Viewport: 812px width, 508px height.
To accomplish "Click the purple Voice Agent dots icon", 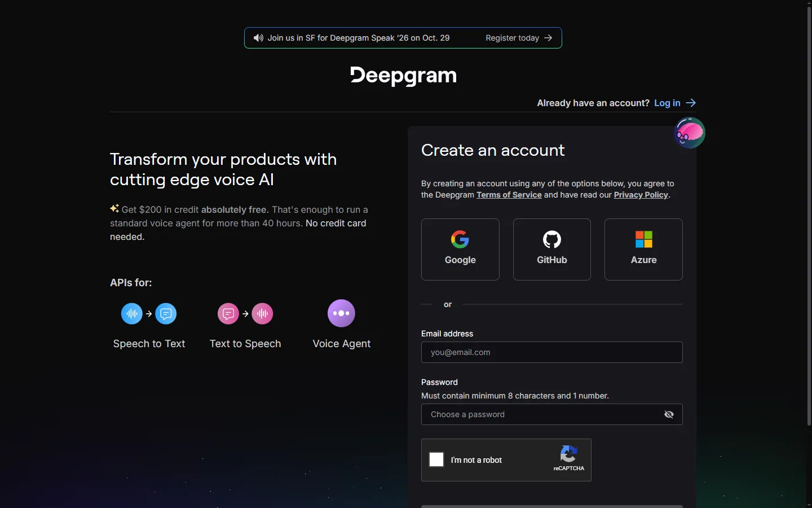I will [341, 313].
